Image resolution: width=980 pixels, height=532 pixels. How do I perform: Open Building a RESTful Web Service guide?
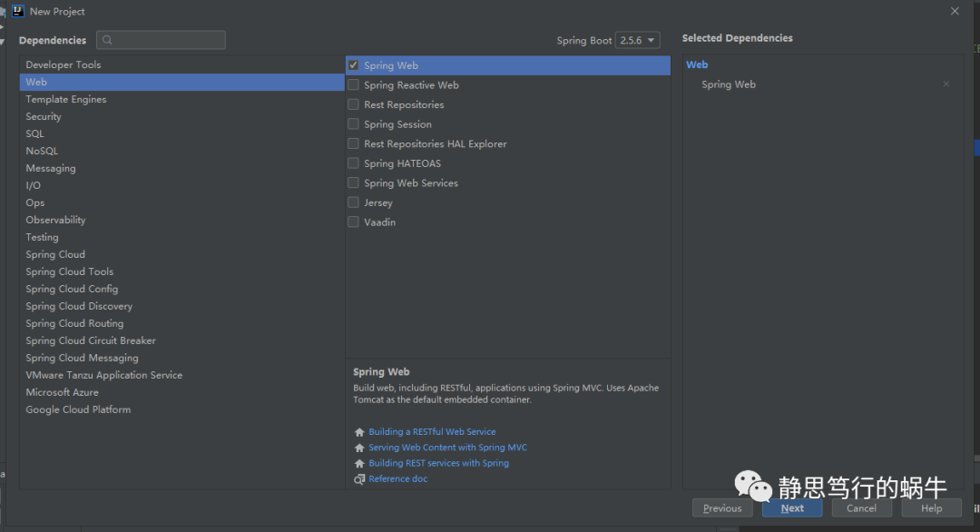coord(432,432)
